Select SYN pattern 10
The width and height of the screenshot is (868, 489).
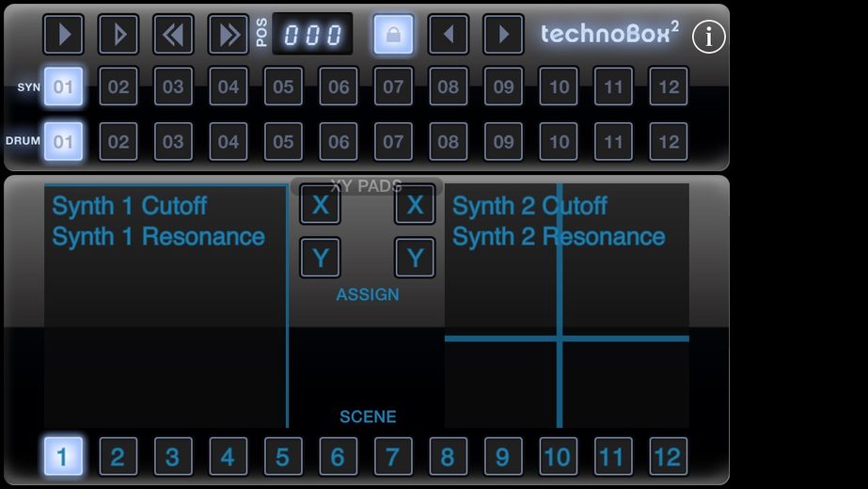click(x=559, y=87)
